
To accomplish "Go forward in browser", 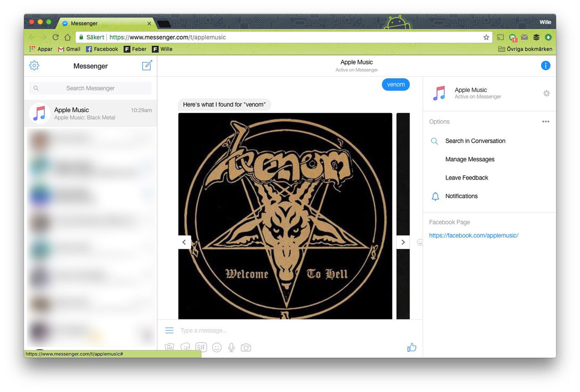I will (43, 37).
